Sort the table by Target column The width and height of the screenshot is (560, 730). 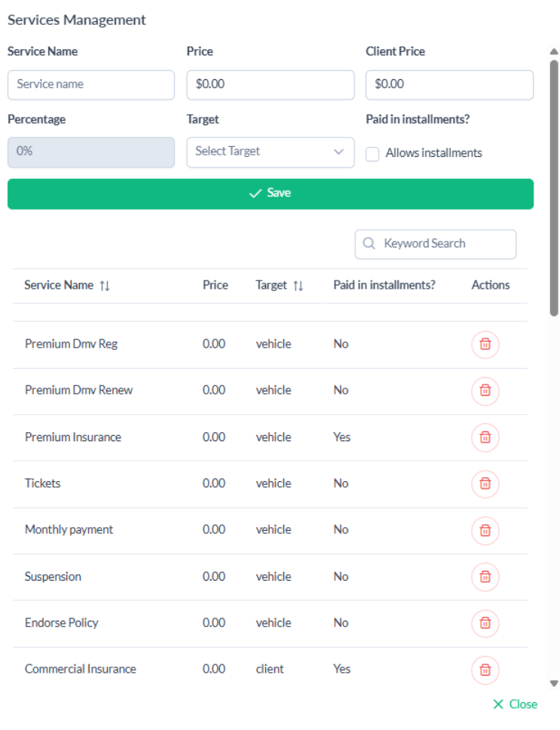(298, 286)
